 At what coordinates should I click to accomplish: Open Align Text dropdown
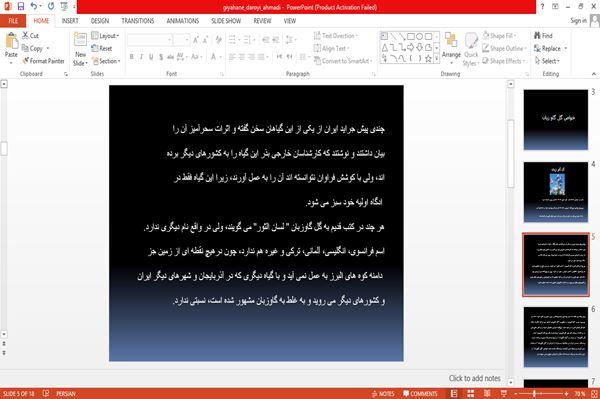point(331,48)
